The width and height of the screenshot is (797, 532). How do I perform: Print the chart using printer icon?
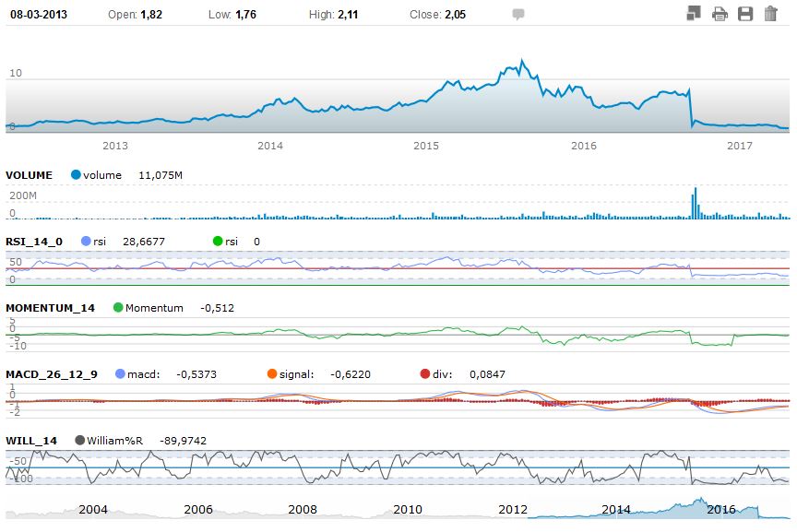(720, 14)
